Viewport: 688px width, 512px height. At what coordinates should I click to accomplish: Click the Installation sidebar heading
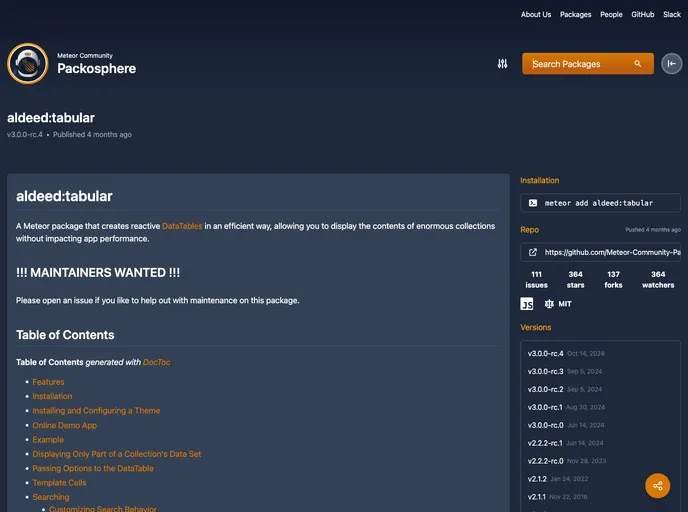tap(540, 180)
